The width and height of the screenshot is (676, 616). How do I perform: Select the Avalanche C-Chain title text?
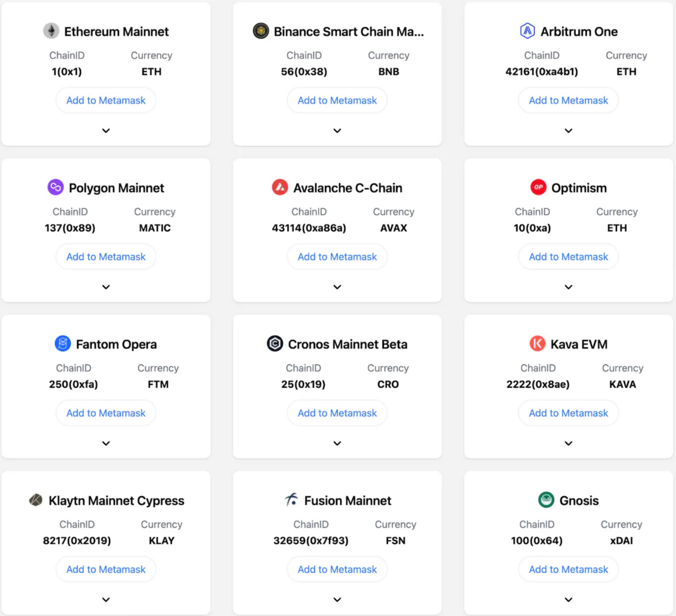[348, 188]
